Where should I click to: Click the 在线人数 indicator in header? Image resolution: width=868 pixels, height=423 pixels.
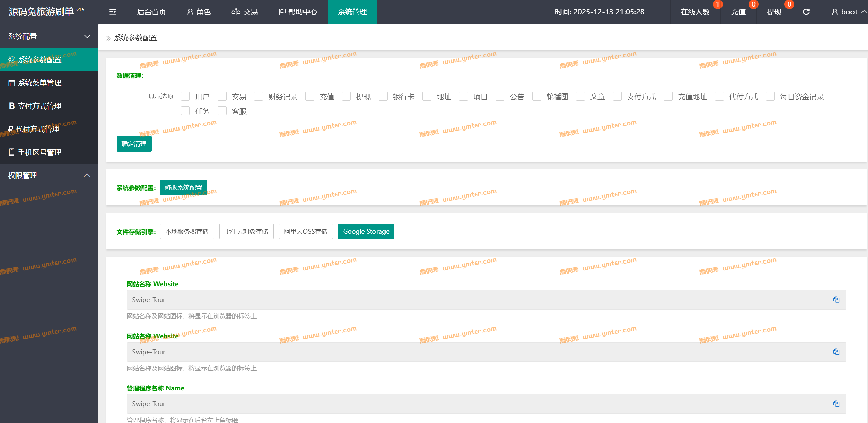click(x=695, y=12)
